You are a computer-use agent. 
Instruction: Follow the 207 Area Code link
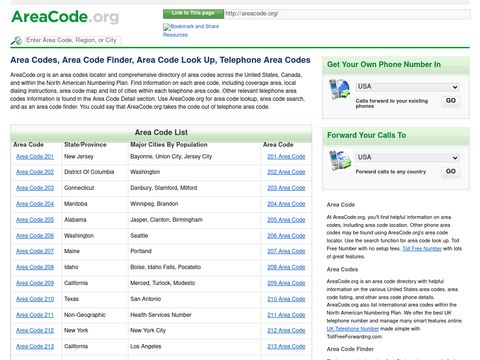pos(286,251)
